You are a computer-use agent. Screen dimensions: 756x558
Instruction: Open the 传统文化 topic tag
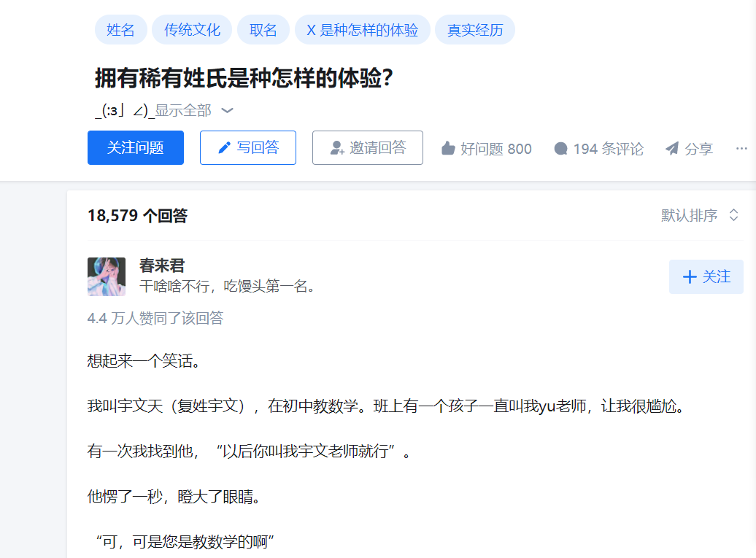(192, 30)
